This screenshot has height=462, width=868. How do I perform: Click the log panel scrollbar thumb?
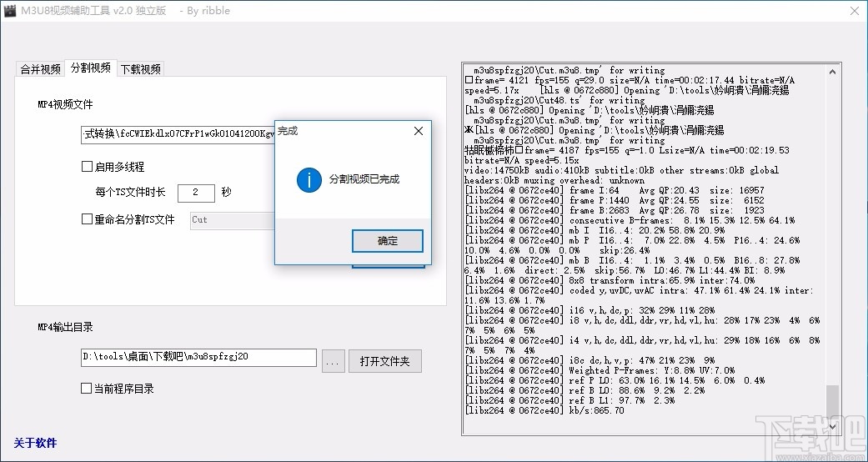tap(833, 402)
